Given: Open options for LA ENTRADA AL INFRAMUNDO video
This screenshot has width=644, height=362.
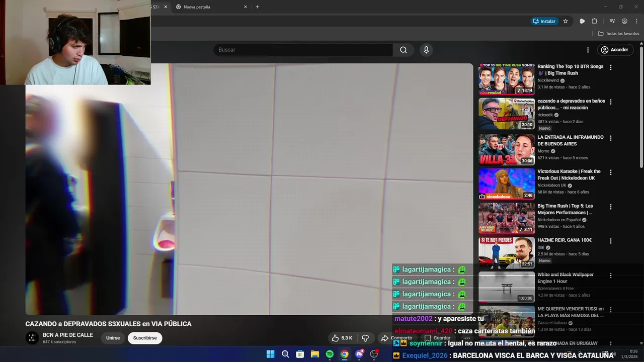Looking at the screenshot, I should pyautogui.click(x=611, y=138).
